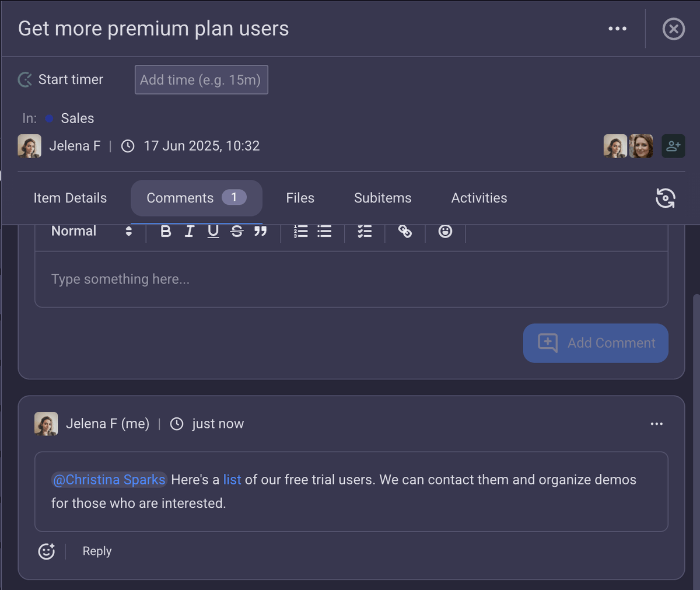Click the refresh activity icon

tap(666, 198)
